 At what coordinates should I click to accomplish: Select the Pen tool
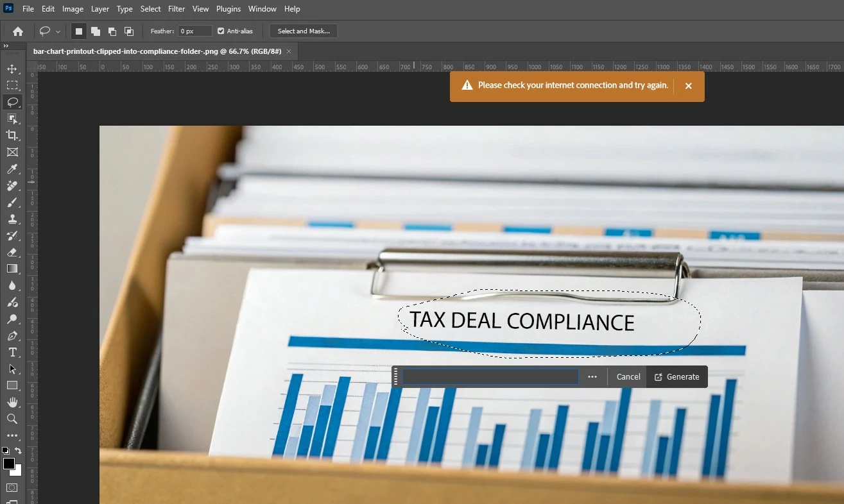coord(12,336)
